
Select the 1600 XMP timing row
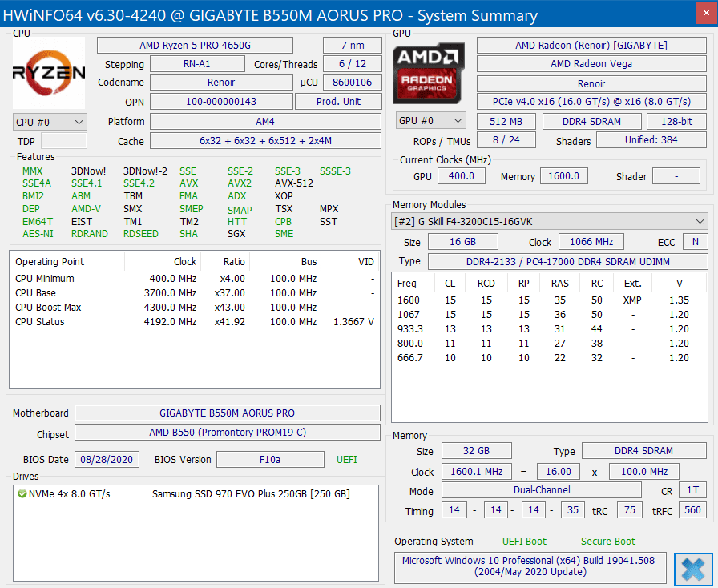550,300
